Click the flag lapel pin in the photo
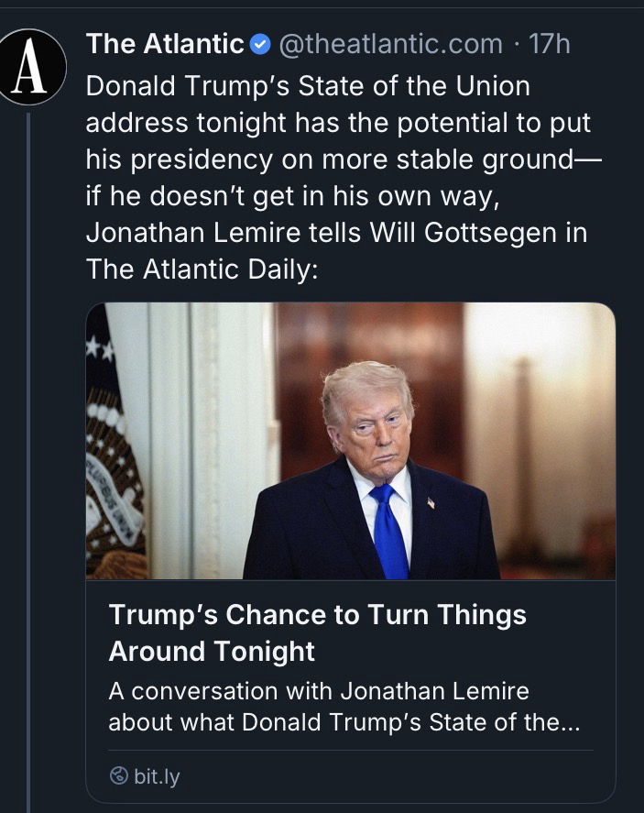This screenshot has height=813, width=644. click(x=430, y=502)
